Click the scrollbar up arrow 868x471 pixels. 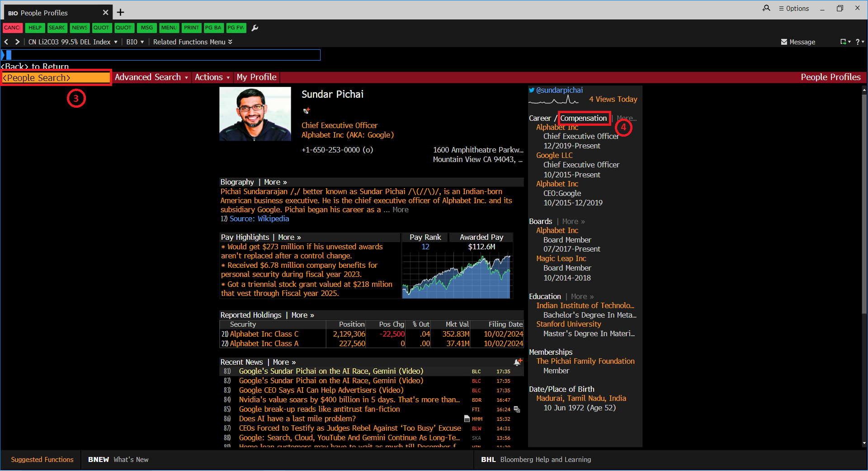(x=864, y=90)
